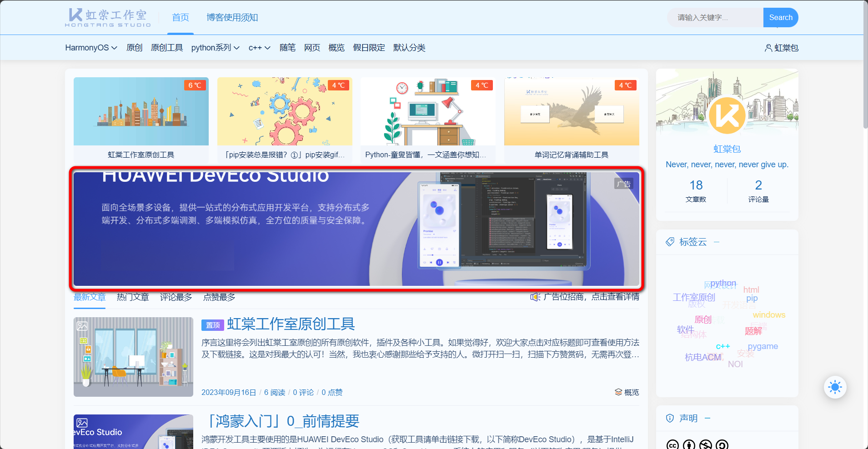This screenshot has width=868, height=449.
Task: Focus the keyword search input field
Action: 715,17
